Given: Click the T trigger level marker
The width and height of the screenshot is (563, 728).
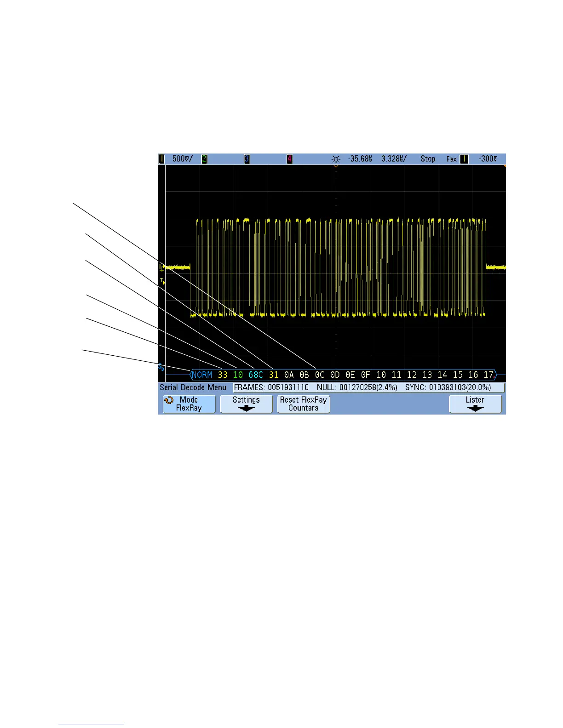Looking at the screenshot, I should coord(162,281).
